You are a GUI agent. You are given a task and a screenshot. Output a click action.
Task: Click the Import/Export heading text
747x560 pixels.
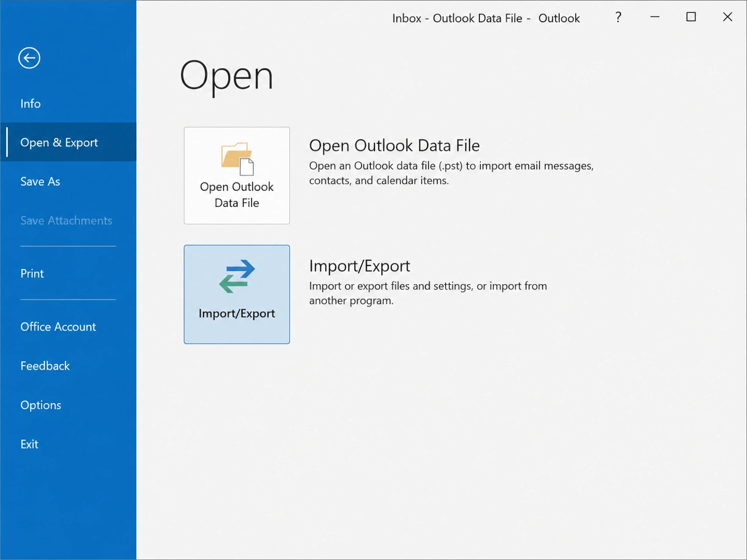(x=360, y=266)
